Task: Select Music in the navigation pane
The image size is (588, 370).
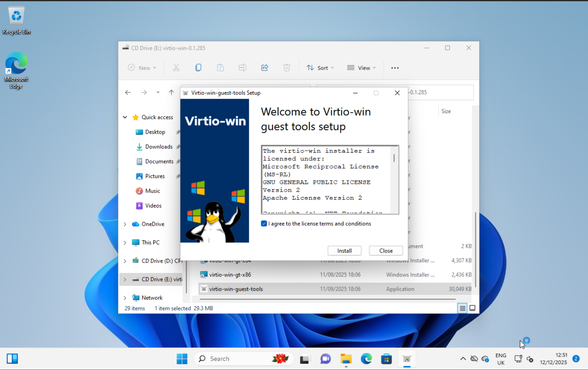Action: (x=152, y=191)
